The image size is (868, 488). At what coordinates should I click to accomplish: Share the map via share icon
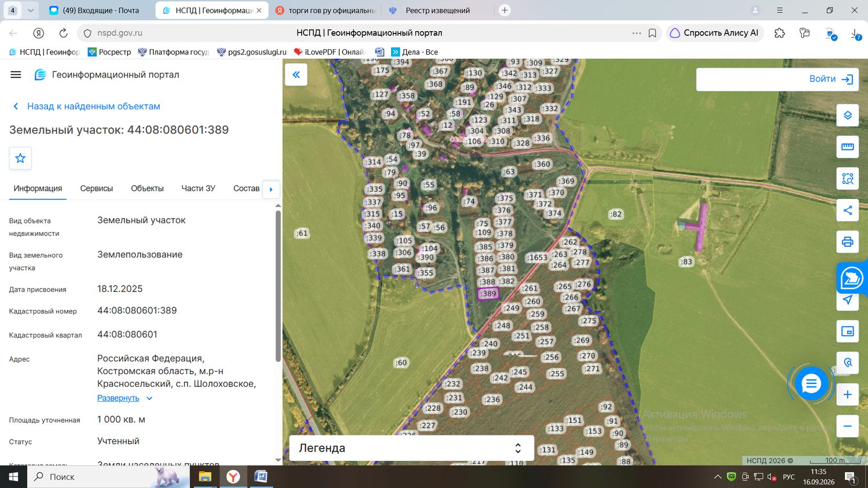click(x=848, y=210)
